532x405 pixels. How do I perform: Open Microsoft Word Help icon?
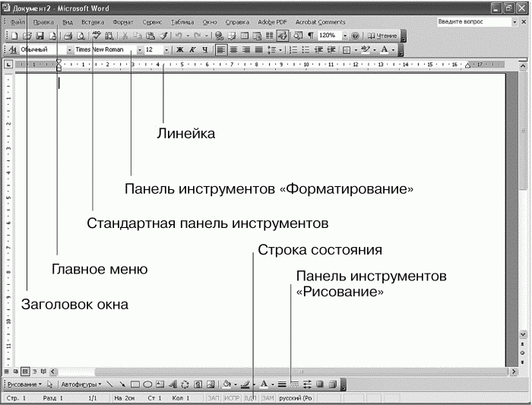pyautogui.click(x=355, y=36)
